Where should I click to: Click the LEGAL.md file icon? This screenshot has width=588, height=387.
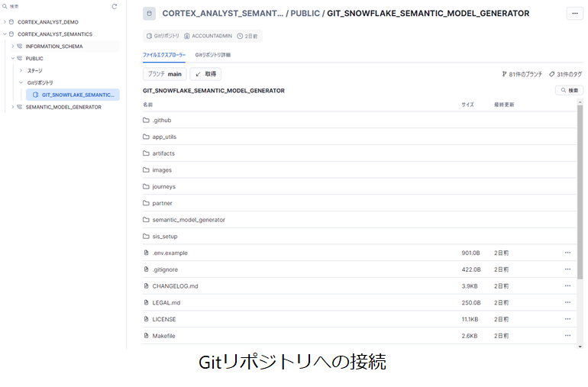pyautogui.click(x=147, y=302)
